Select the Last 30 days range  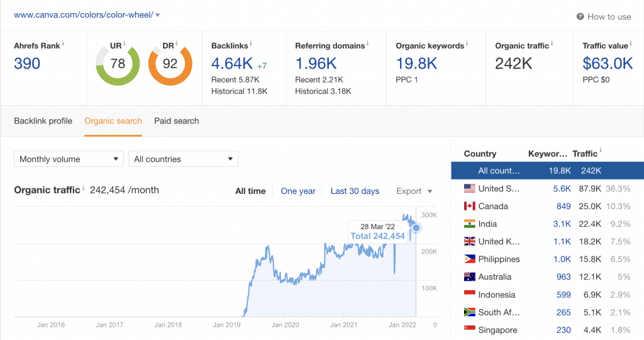[355, 191]
